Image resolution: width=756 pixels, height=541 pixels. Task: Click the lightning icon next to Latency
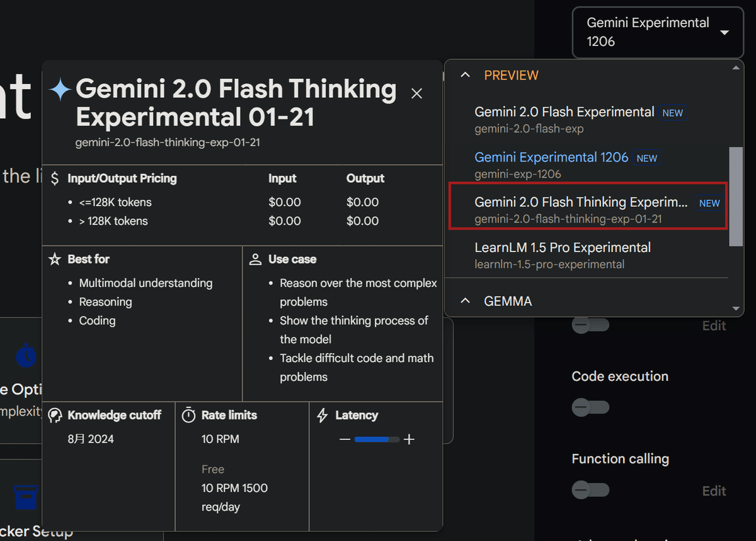pyautogui.click(x=322, y=415)
